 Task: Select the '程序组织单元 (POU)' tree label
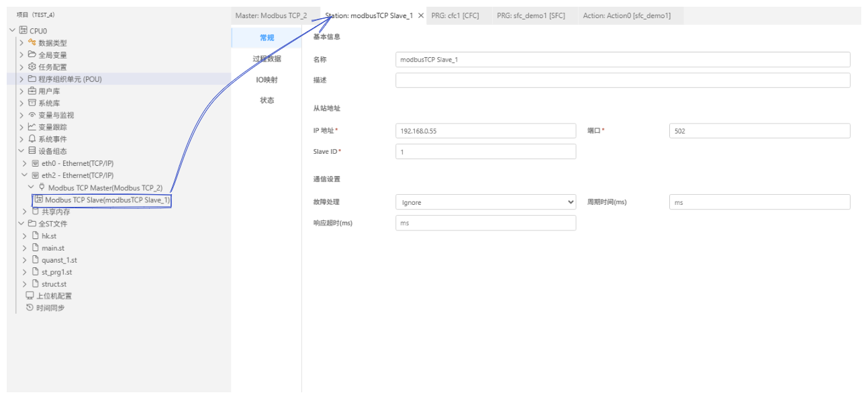tap(70, 79)
